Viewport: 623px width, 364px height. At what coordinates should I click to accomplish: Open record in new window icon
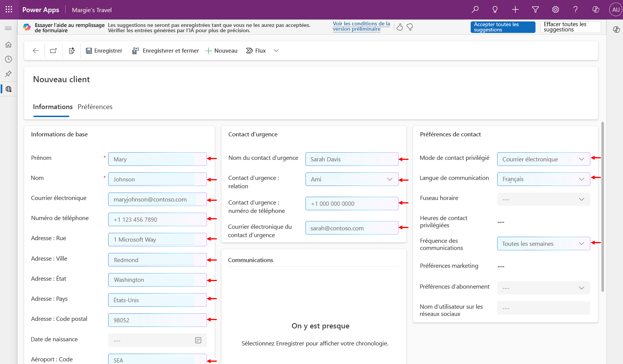click(53, 51)
